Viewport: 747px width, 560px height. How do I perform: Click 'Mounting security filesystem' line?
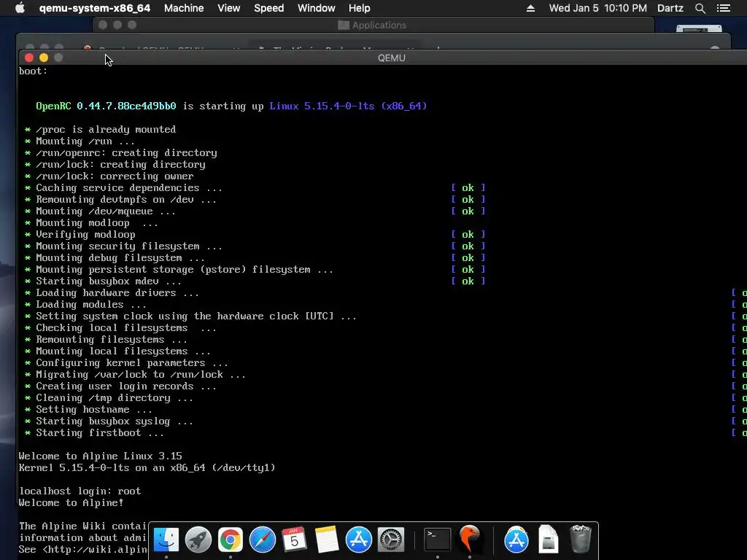click(129, 246)
